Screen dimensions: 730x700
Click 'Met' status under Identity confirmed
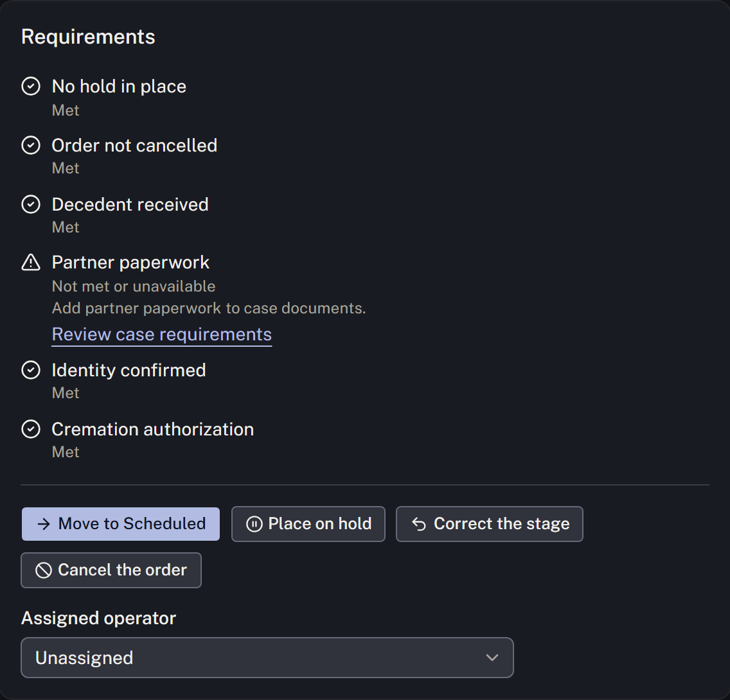click(66, 392)
